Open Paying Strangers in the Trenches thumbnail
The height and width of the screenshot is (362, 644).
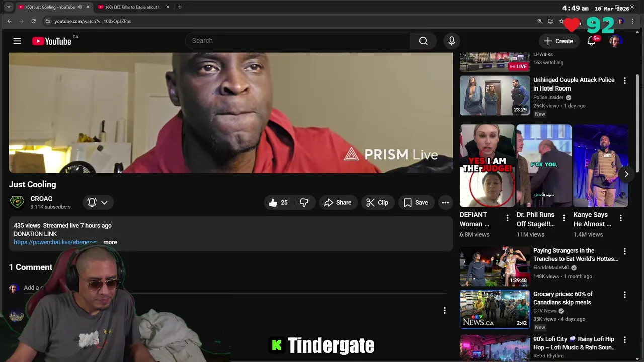[495, 266]
